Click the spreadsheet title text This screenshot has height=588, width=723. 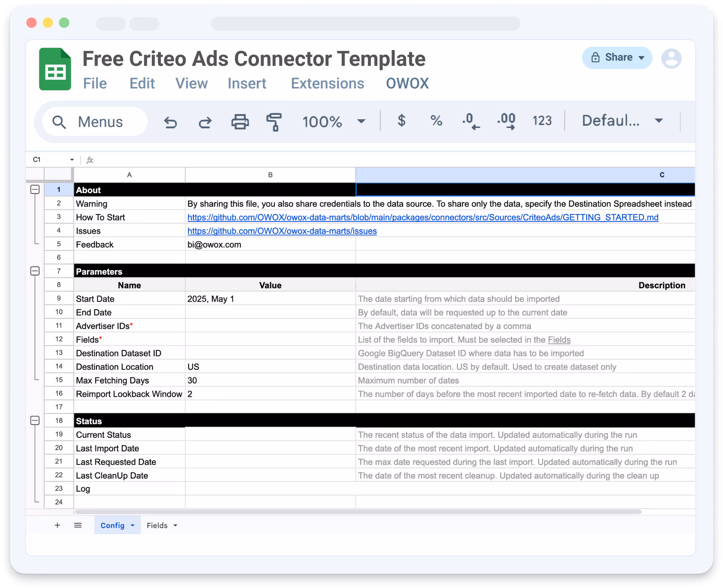(254, 59)
